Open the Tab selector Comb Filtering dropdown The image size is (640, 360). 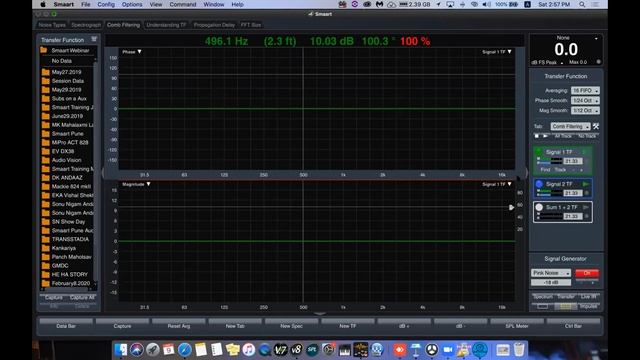(570, 127)
